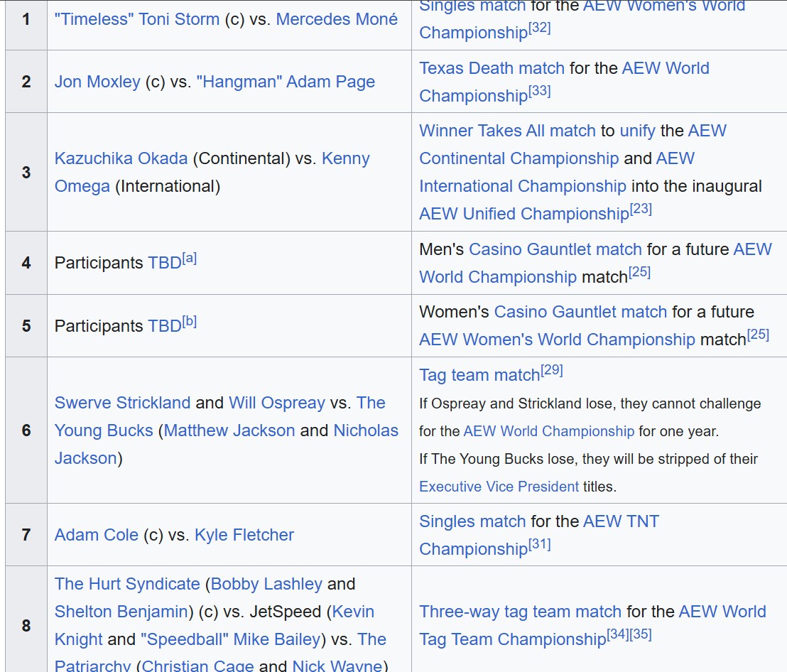Open the Adam Cole link

[x=97, y=535]
